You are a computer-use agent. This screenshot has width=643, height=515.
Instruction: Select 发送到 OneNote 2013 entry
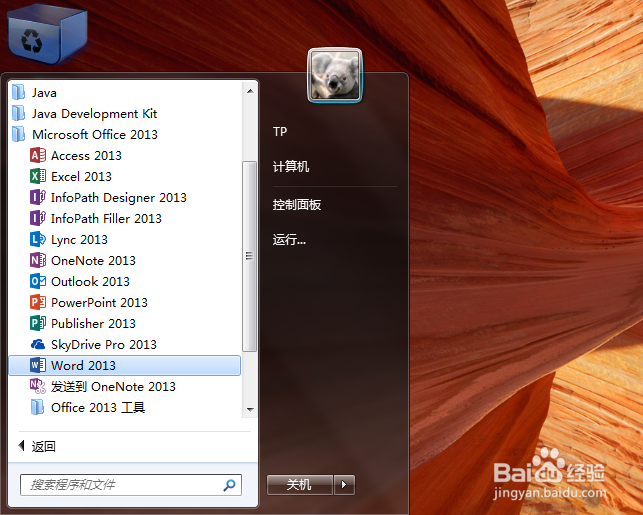click(113, 386)
